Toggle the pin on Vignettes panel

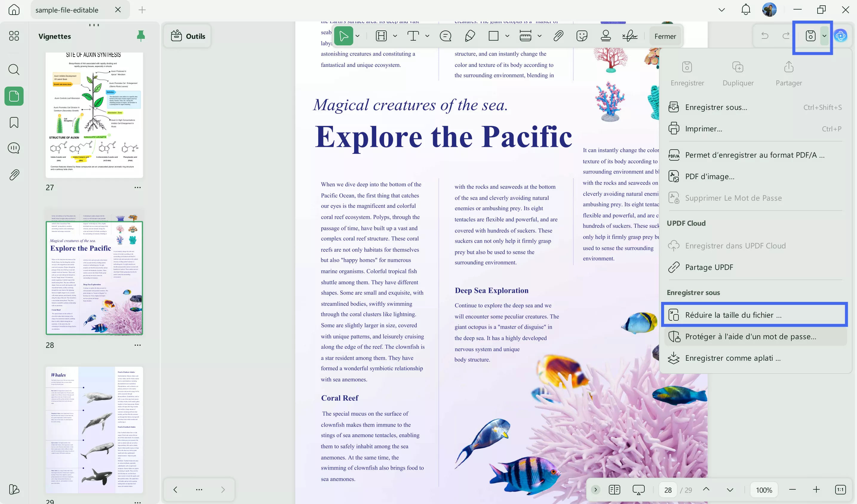point(140,36)
